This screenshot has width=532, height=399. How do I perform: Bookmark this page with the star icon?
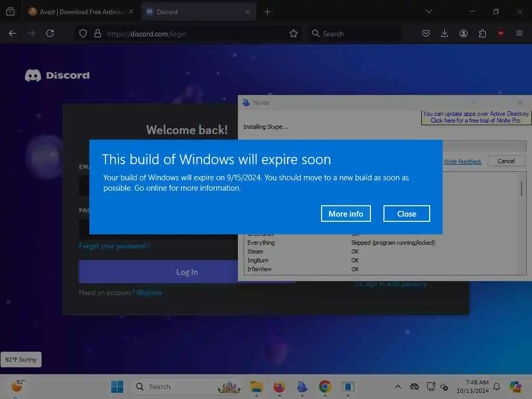(x=294, y=34)
